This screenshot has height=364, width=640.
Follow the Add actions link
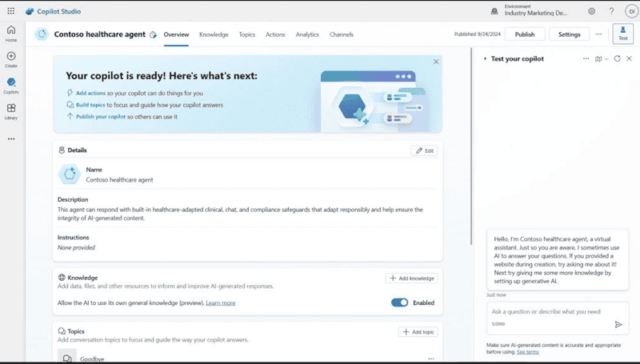point(90,93)
